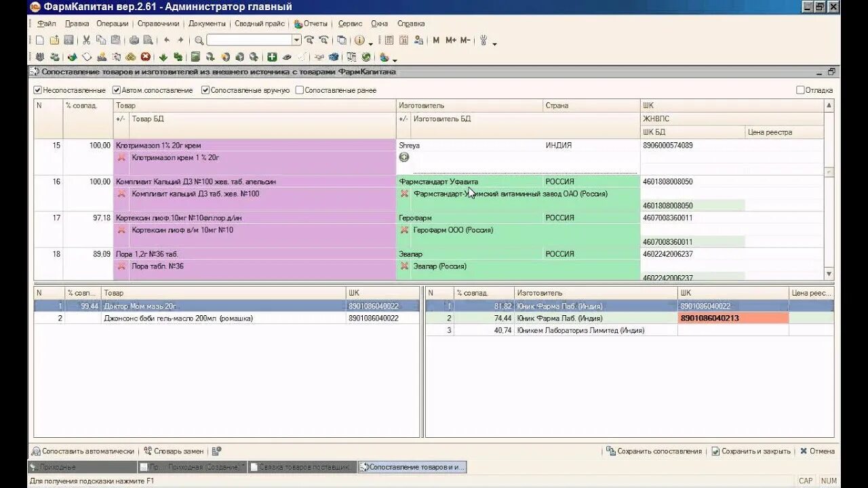Click the main table scroll-up arrow
This screenshot has height=488, width=868.
829,106
